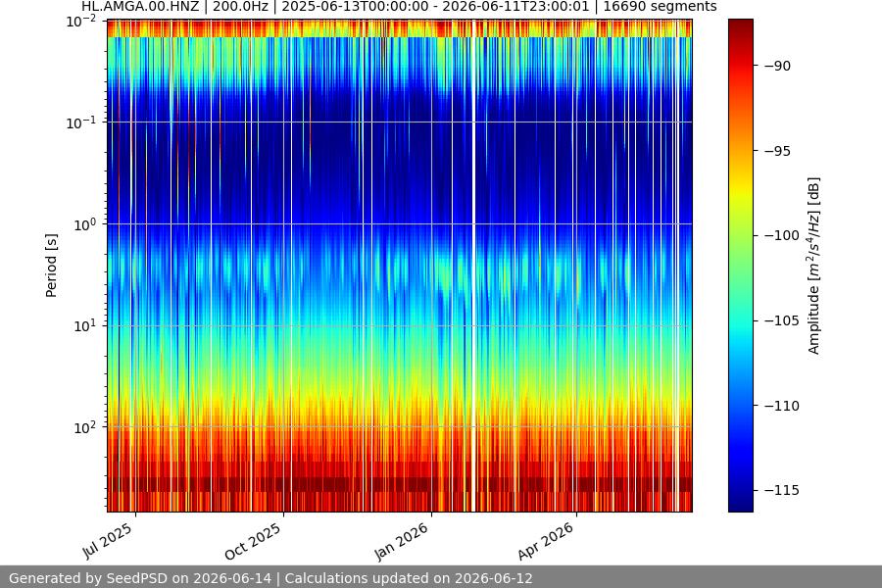
Task: Click the 10^-2 period tick label
Action: [81, 22]
